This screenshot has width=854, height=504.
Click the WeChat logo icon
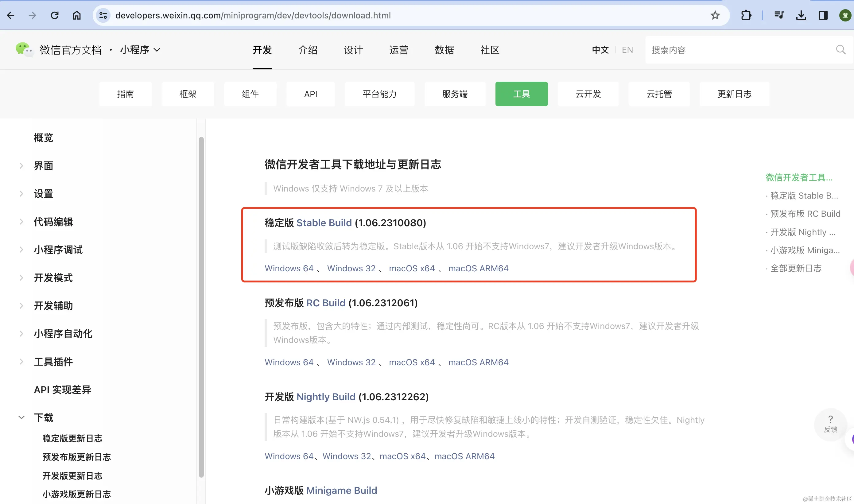(24, 50)
